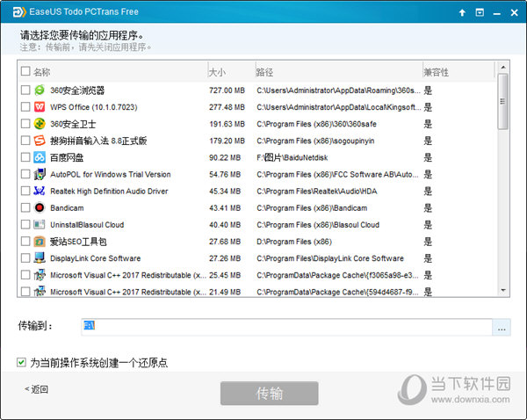Check the 搜狗拼音输入法 checkbox
Image resolution: width=527 pixels, height=420 pixels.
[25, 141]
